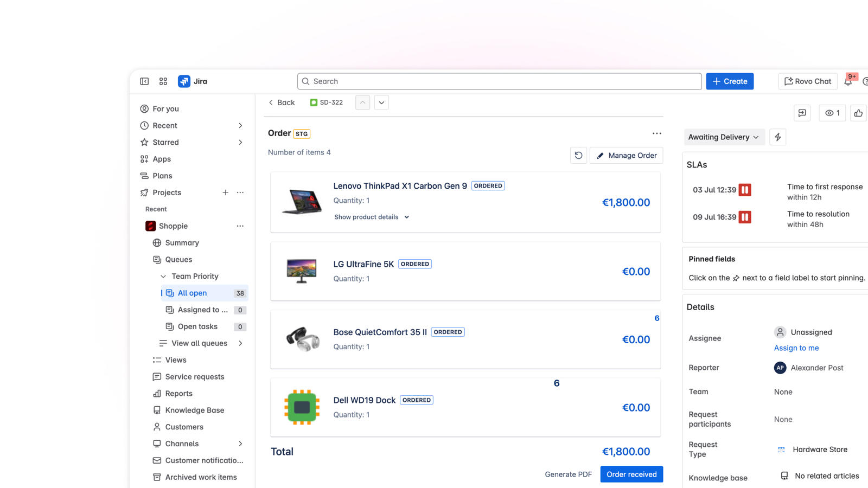This screenshot has height=488, width=868.
Task: Open the Awaiting Delivery status dropdown
Action: point(724,137)
